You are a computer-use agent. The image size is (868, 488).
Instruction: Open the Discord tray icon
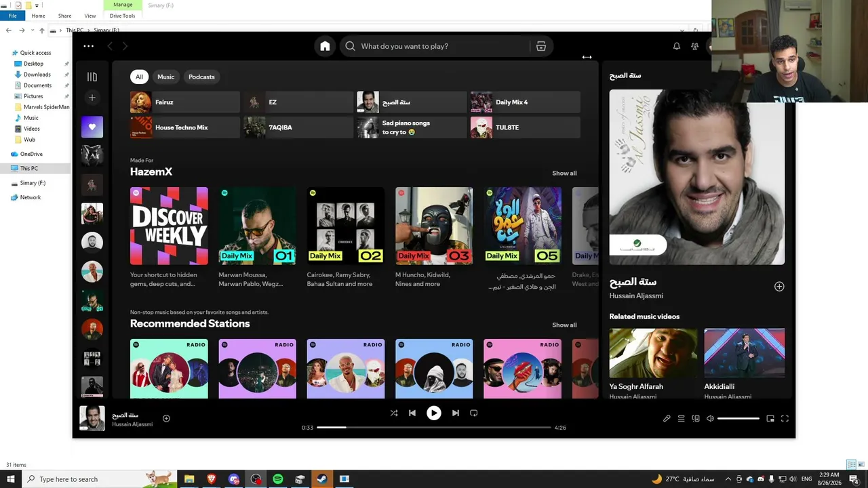[760, 479]
